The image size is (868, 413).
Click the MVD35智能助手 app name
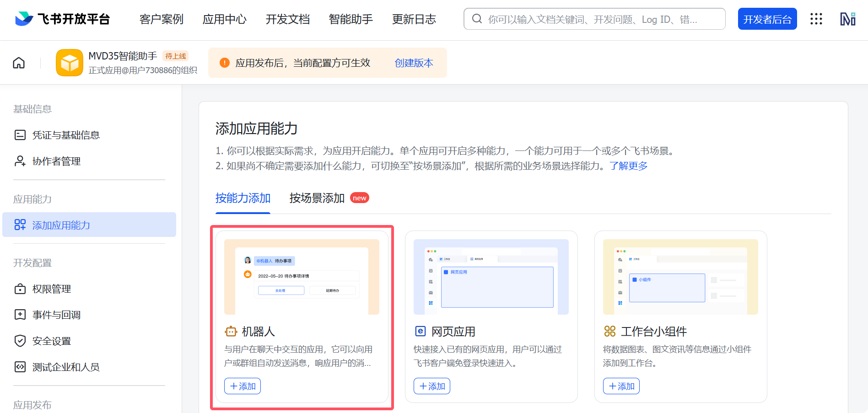pyautogui.click(x=123, y=56)
